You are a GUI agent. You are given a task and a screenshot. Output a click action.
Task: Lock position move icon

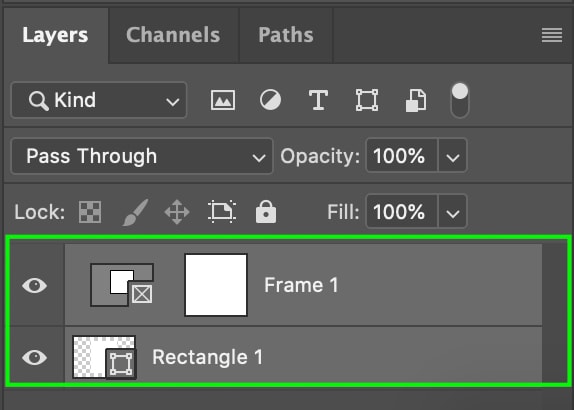click(x=177, y=212)
